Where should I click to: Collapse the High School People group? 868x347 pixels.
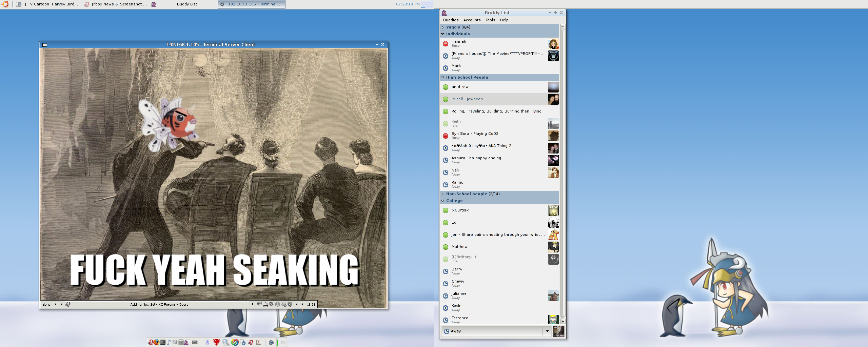click(443, 77)
